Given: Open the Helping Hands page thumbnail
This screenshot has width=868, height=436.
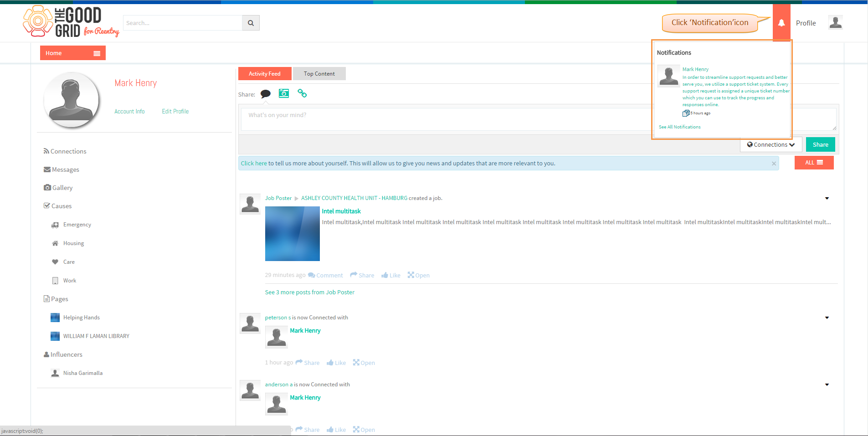Looking at the screenshot, I should (55, 318).
